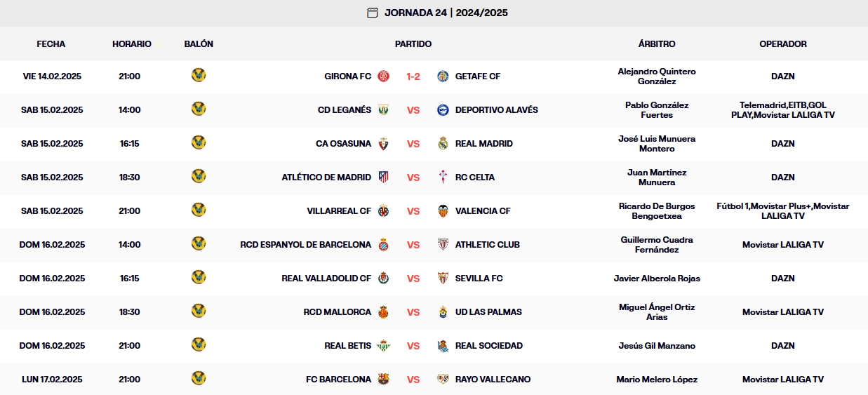Click the RCD Mallorca team name
Image resolution: width=868 pixels, height=395 pixels.
point(338,312)
